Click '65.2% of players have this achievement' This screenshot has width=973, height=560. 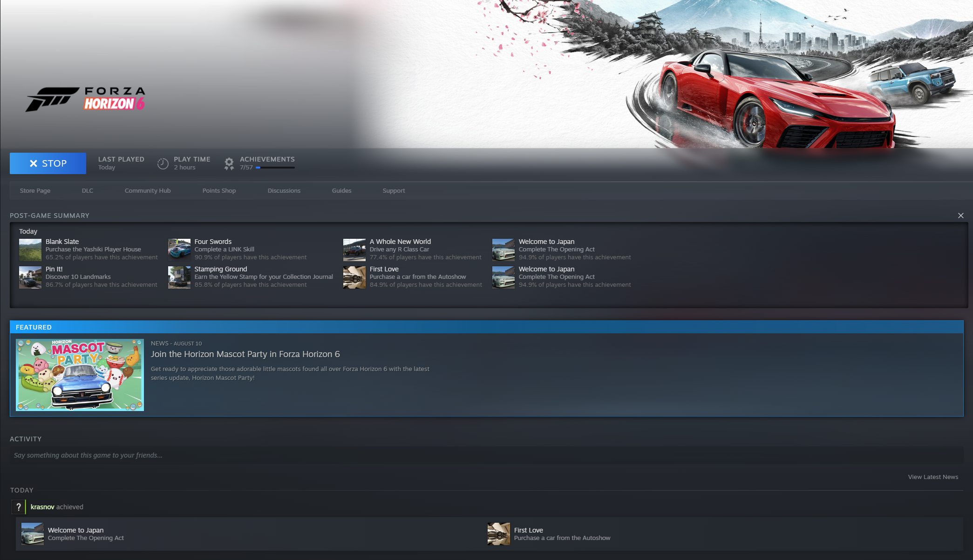102,257
